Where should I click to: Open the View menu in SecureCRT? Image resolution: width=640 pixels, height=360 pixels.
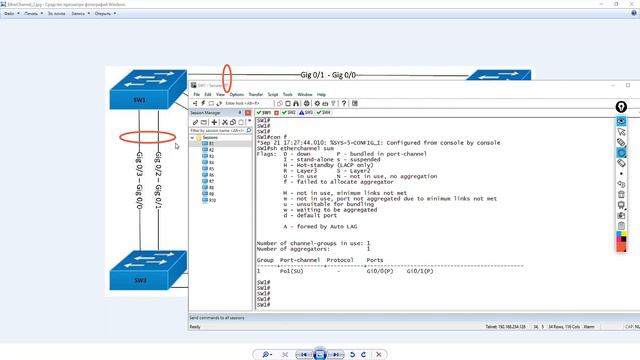coord(220,94)
